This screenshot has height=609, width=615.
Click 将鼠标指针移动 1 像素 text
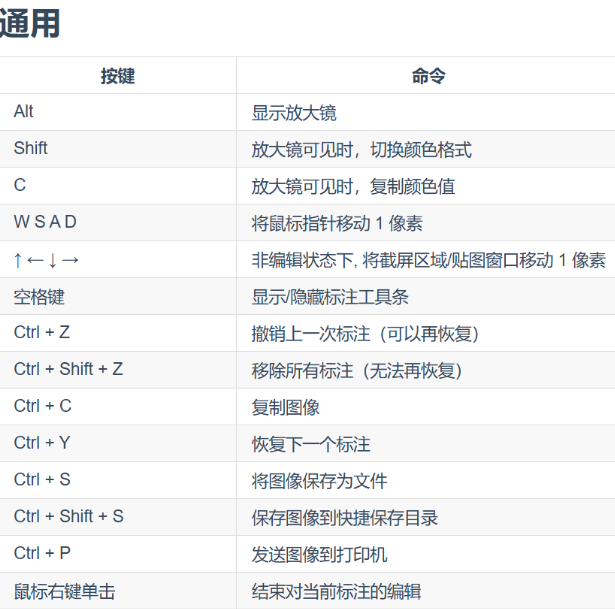point(337,223)
